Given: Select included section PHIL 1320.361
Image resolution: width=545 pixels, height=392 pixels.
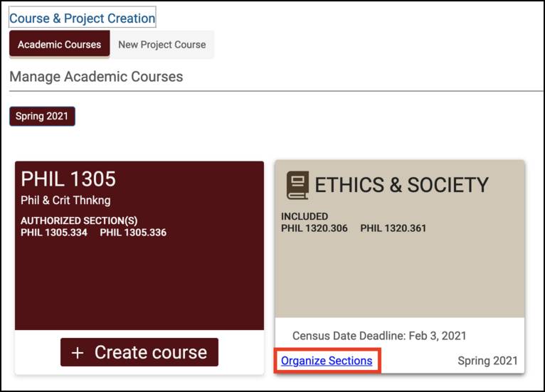Looking at the screenshot, I should (x=393, y=228).
